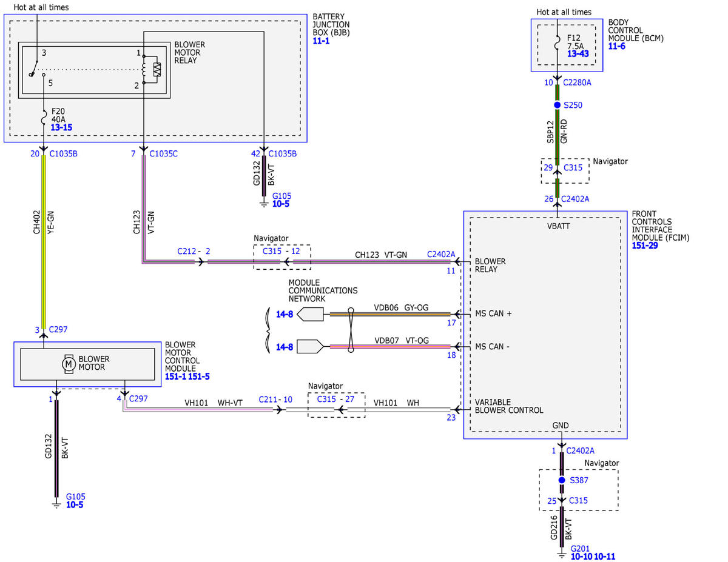Open the 13-15 reference under fuse F20
The height and width of the screenshot is (562, 728).
coord(62,128)
